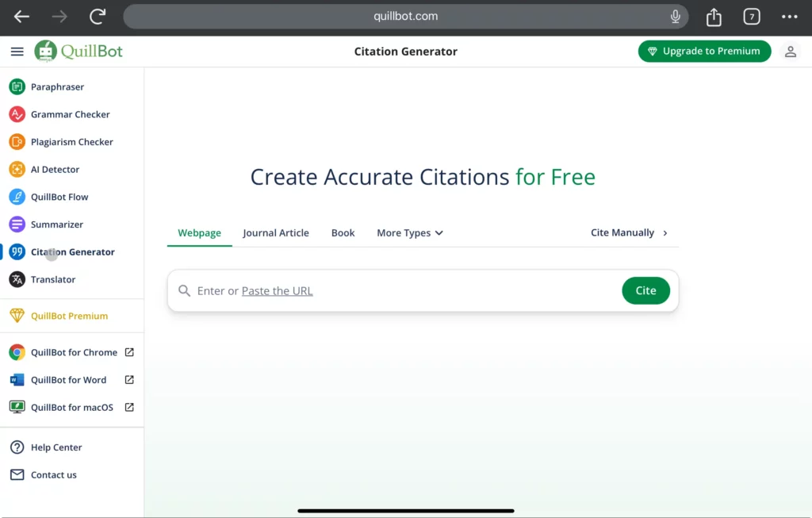Click the QuillBot for Word label
Image resolution: width=812 pixels, height=518 pixels.
coord(68,380)
